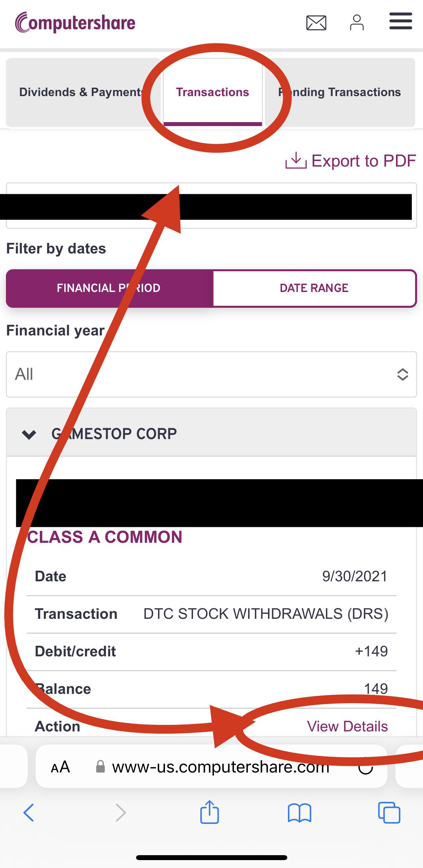The image size is (423, 868).
Task: Click the Computershare logo
Action: [x=75, y=23]
